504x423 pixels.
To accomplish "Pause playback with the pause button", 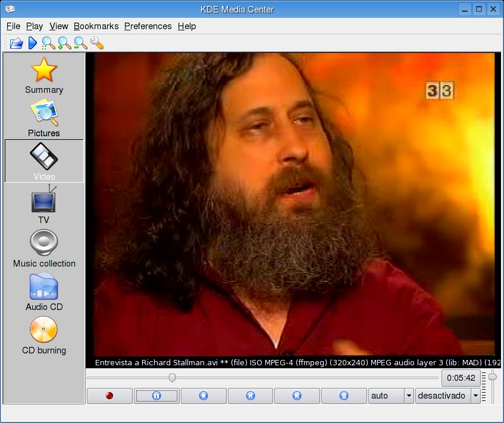I will pyautogui.click(x=156, y=396).
